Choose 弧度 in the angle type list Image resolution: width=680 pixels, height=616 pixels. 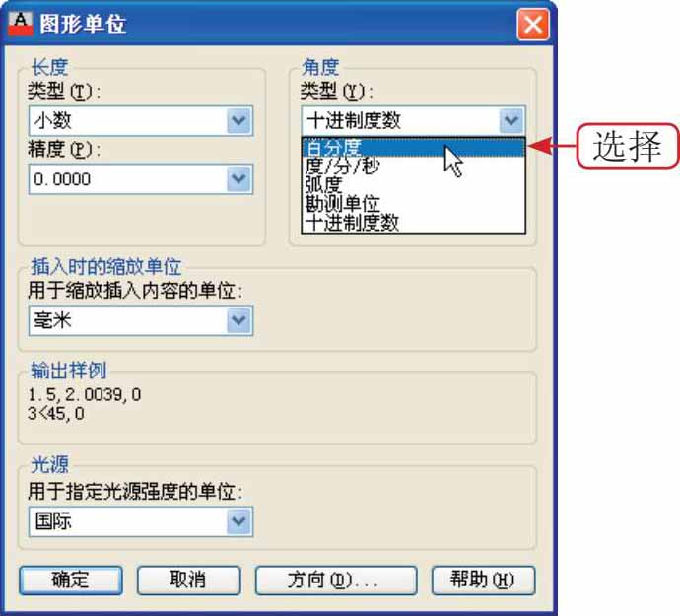pos(413,185)
